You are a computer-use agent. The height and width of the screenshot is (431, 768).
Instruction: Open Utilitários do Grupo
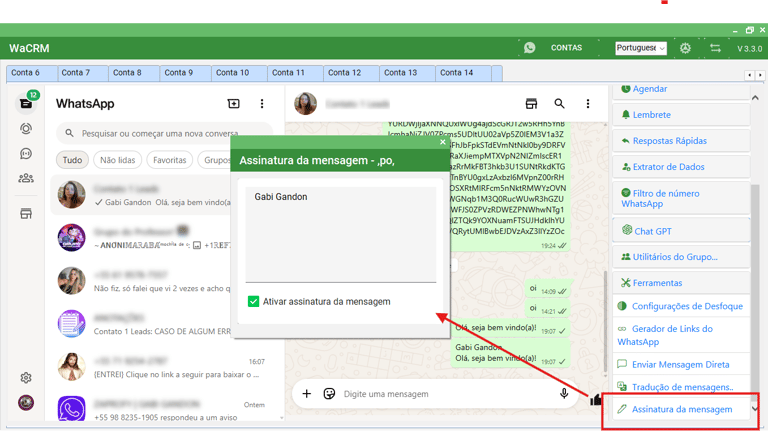coord(681,257)
